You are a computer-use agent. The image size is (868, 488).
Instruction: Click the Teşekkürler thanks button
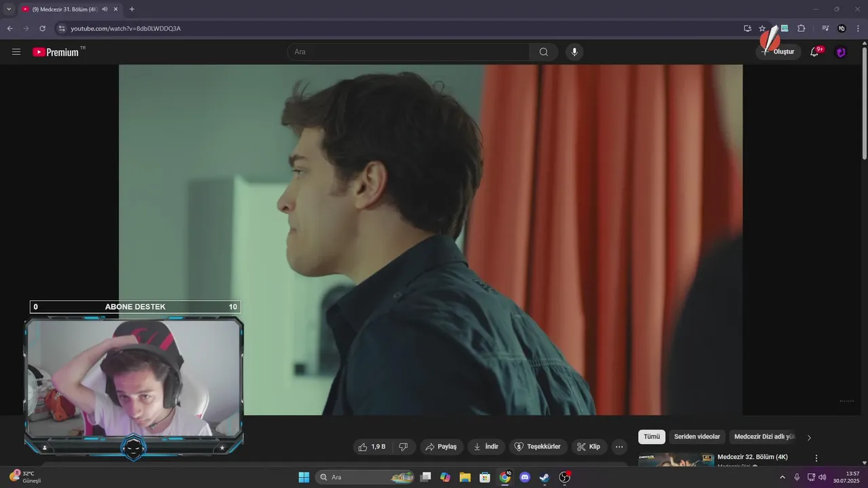coord(538,447)
